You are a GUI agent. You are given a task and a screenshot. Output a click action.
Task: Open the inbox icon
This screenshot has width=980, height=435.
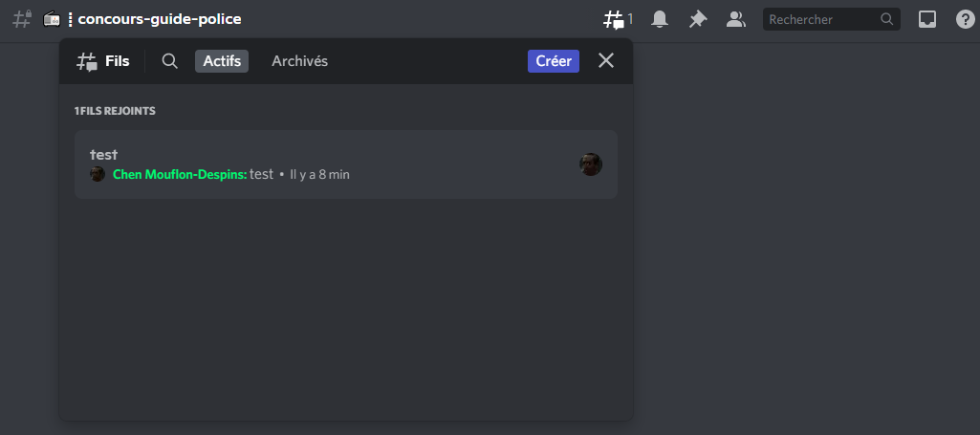pos(926,19)
